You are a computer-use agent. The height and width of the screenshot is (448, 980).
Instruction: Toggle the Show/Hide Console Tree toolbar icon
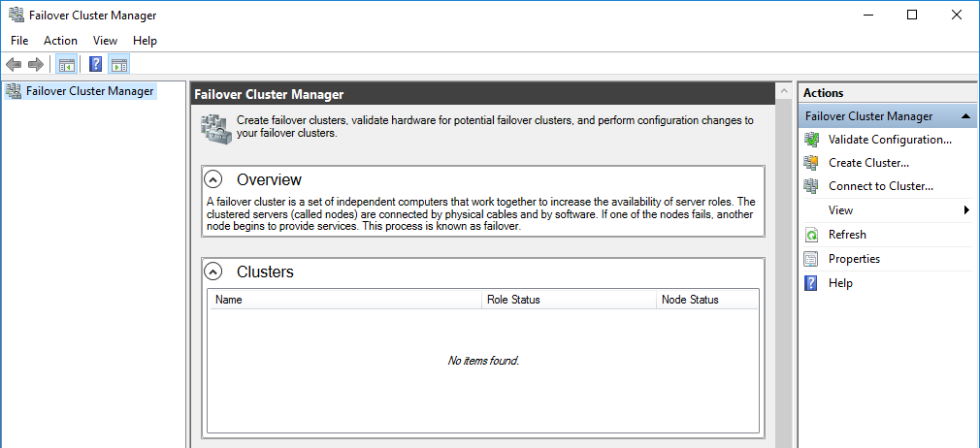tap(67, 65)
